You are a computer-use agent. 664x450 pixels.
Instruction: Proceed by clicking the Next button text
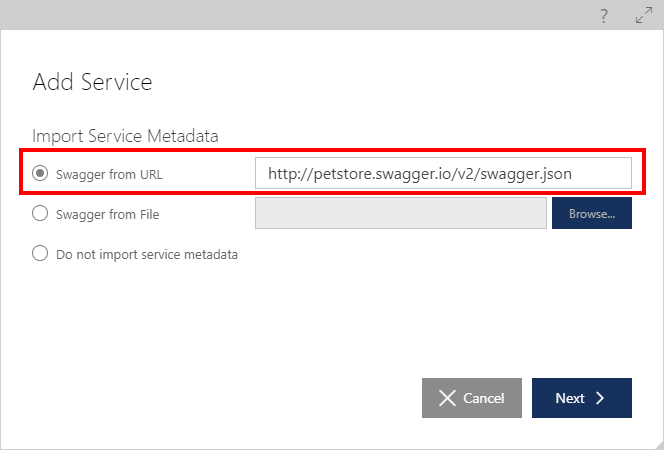(x=570, y=398)
